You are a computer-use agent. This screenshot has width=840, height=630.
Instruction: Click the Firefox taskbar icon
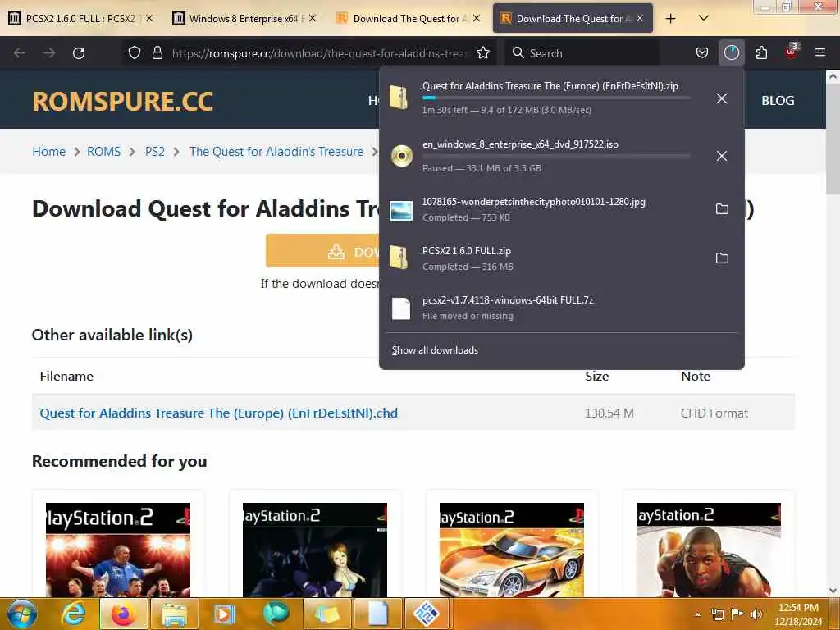click(x=123, y=614)
